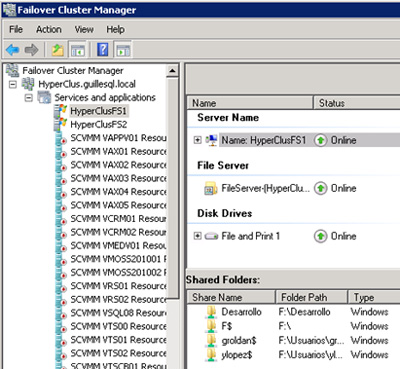This screenshot has height=369, width=400.
Task: Sort by the Folder Path column header
Action: point(312,297)
